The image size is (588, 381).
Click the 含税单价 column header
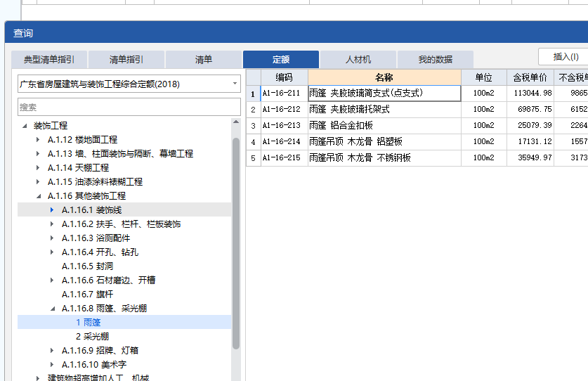pos(530,77)
